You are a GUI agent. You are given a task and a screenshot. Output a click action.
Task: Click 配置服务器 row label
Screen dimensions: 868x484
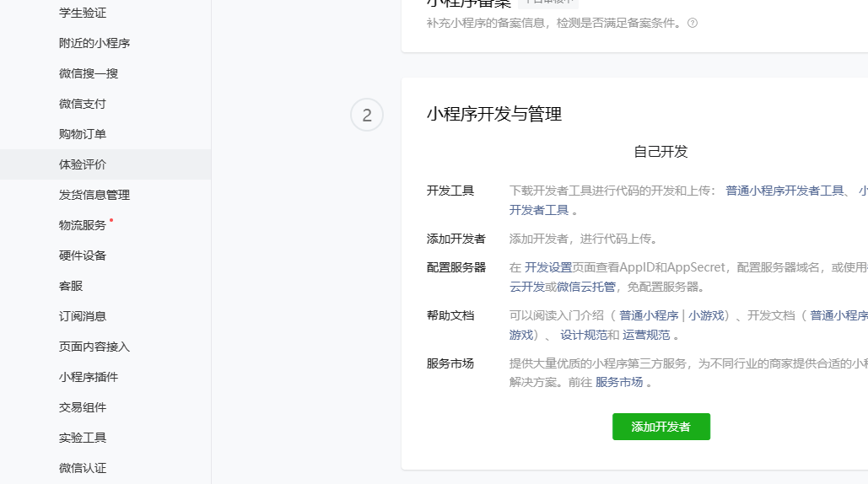tap(456, 268)
